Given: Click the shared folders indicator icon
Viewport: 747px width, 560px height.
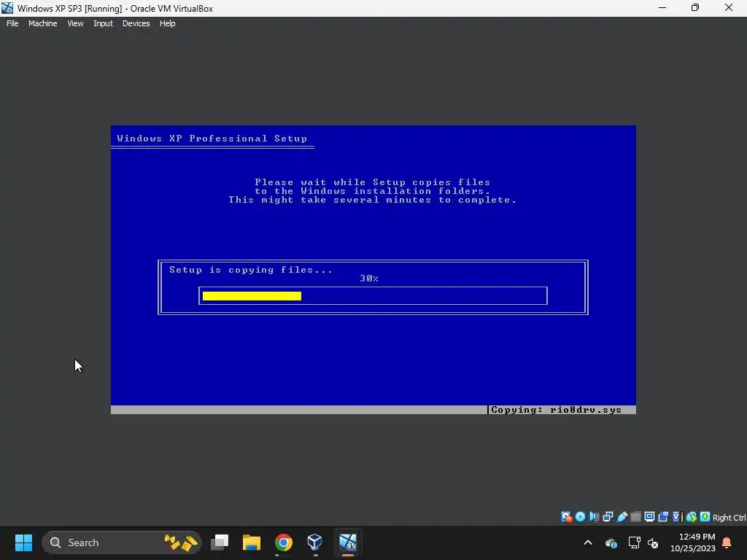Looking at the screenshot, I should coord(635,517).
